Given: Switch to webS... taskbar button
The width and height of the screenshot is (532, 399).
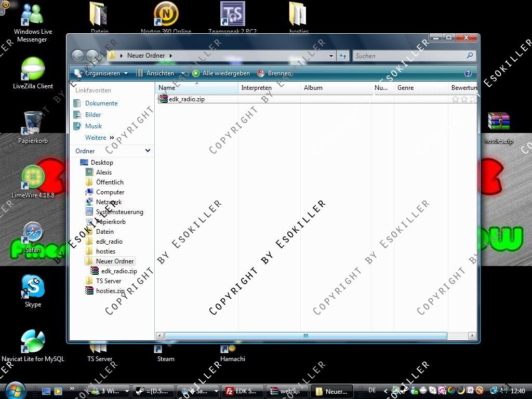Looking at the screenshot, I should tap(287, 391).
